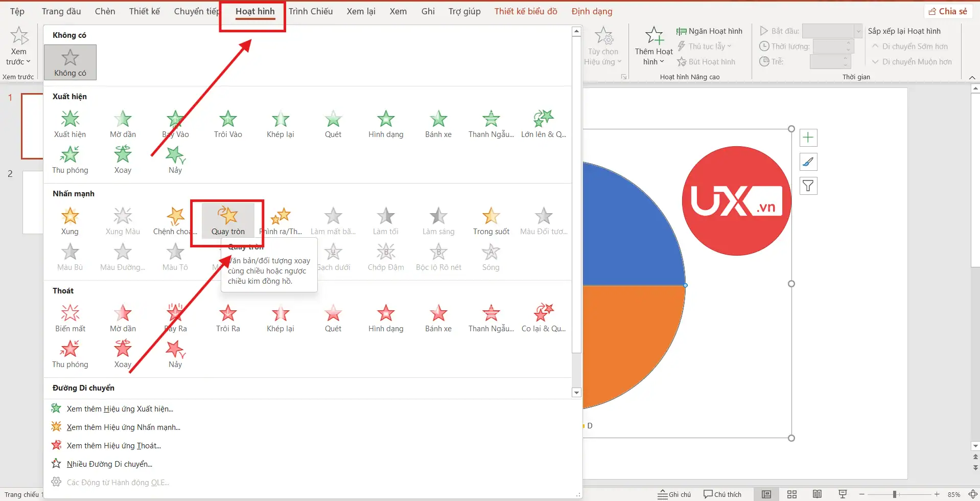This screenshot has height=501, width=980.
Task: Click the zoom slider handle
Action: pyautogui.click(x=895, y=494)
